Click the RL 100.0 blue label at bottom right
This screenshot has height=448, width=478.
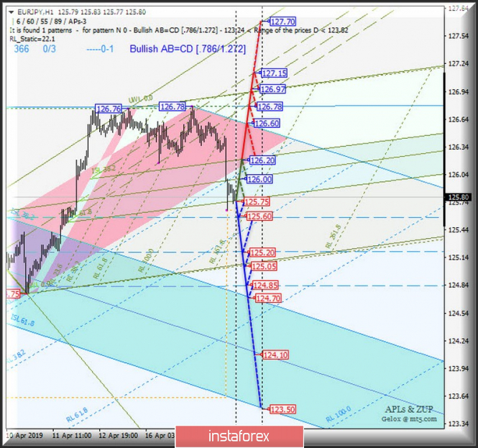coord(339,414)
